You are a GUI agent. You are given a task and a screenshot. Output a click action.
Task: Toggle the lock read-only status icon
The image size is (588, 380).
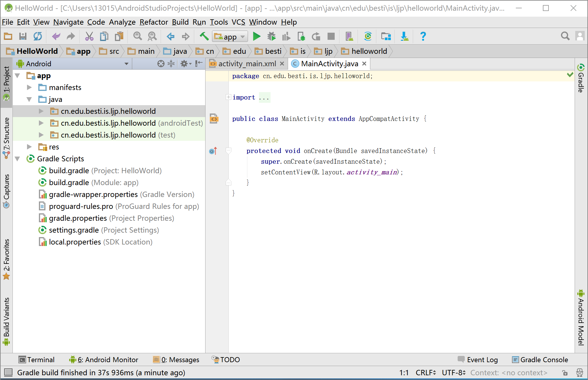[x=565, y=373]
